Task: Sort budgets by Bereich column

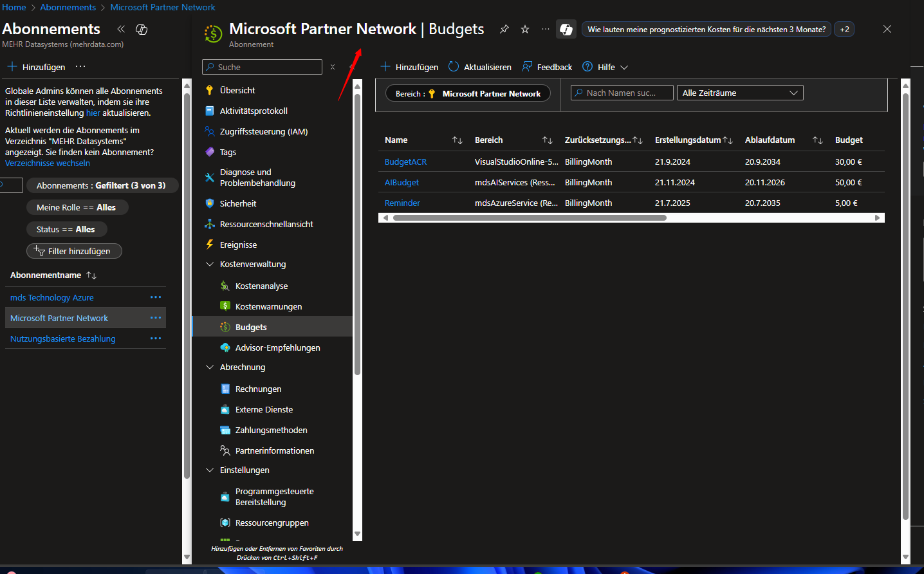Action: tap(548, 140)
